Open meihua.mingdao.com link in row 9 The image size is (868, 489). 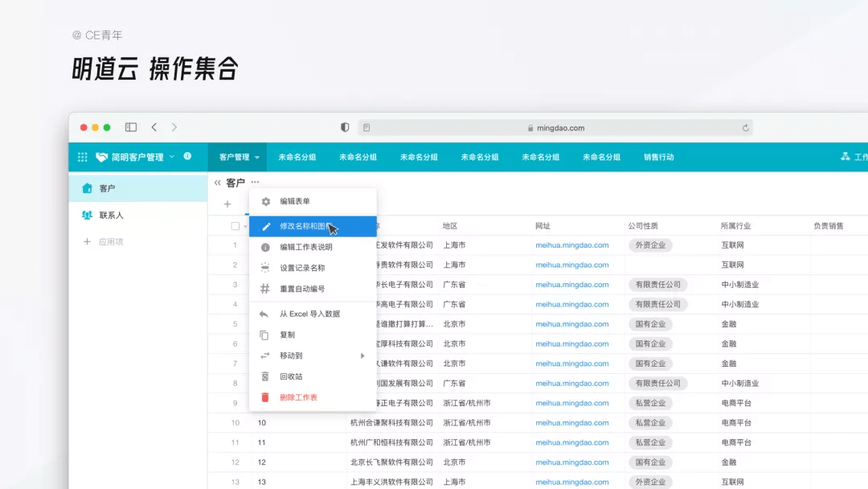click(572, 403)
